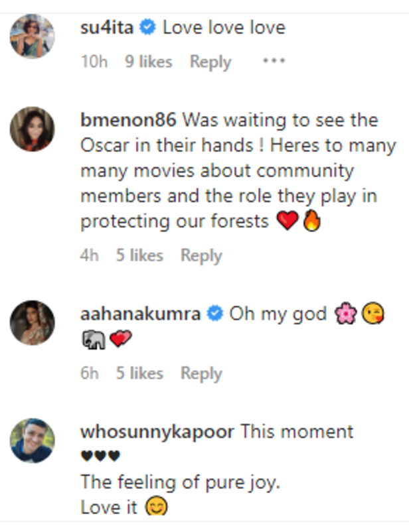409x532 pixels.
Task: Click the 4h timestamp on bmenon86's comment
Action: click(90, 255)
